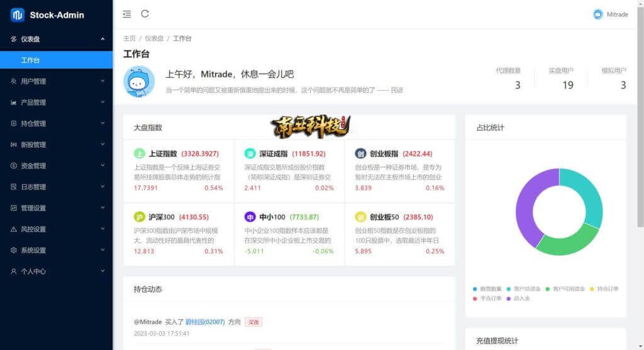Click the 上证指数 green index icon
Screen dimensions: 644x350
pyautogui.click(x=139, y=153)
